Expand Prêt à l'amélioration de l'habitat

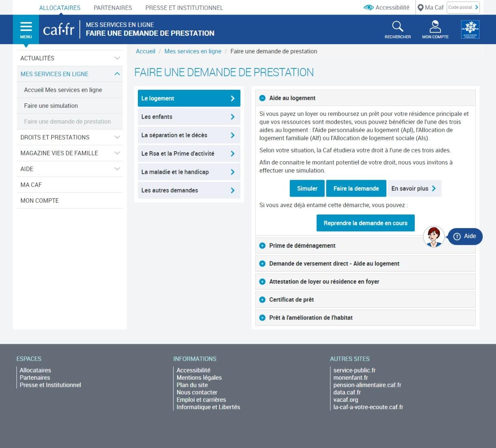pos(365,317)
